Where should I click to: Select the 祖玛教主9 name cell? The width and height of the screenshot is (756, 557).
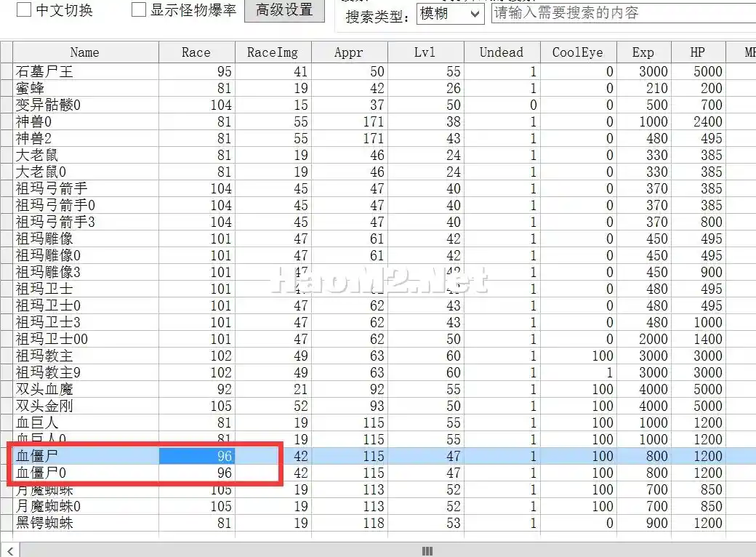click(x=85, y=372)
